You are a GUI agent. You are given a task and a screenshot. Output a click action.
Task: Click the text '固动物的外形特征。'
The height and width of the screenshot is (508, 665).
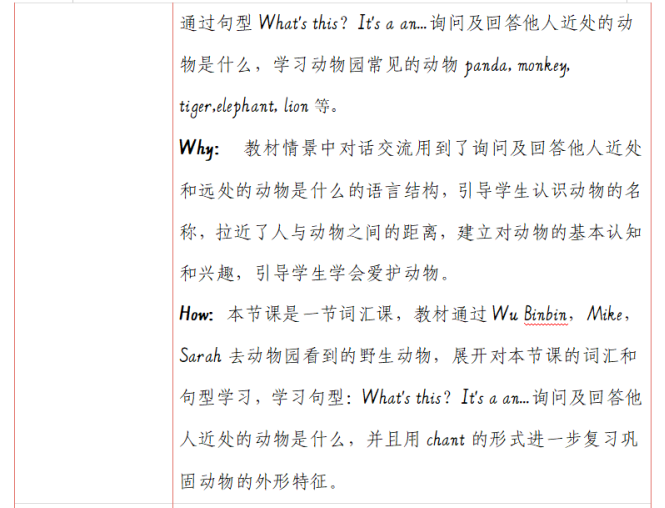[x=259, y=481]
